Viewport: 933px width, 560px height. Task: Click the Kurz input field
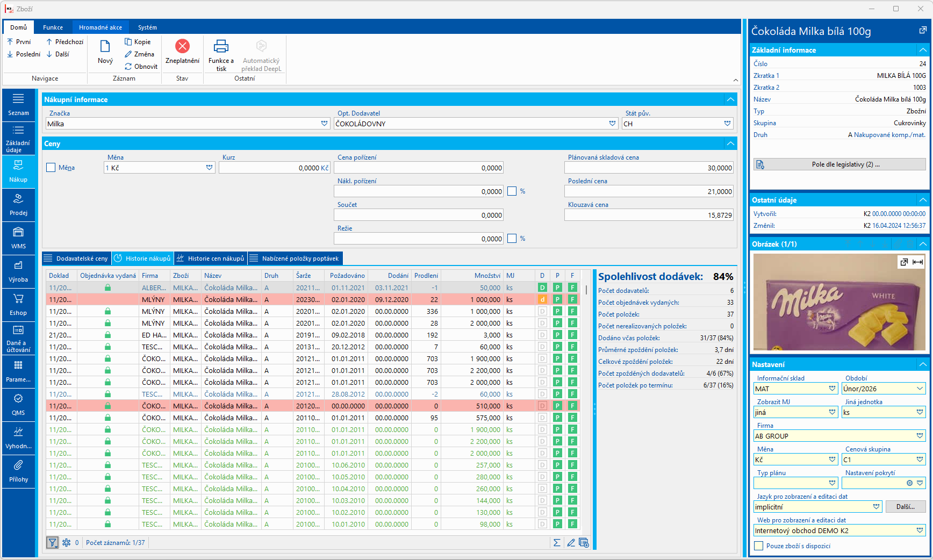(x=274, y=168)
